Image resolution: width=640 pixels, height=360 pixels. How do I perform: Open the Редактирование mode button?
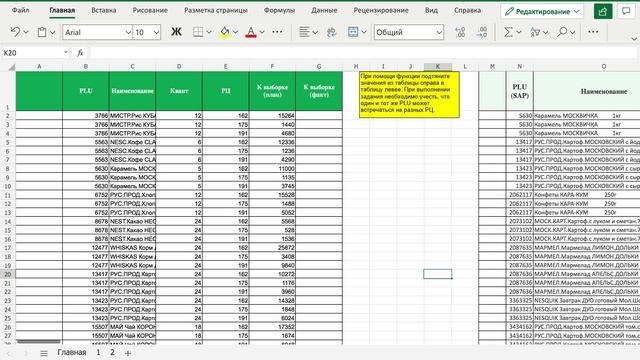coord(542,11)
